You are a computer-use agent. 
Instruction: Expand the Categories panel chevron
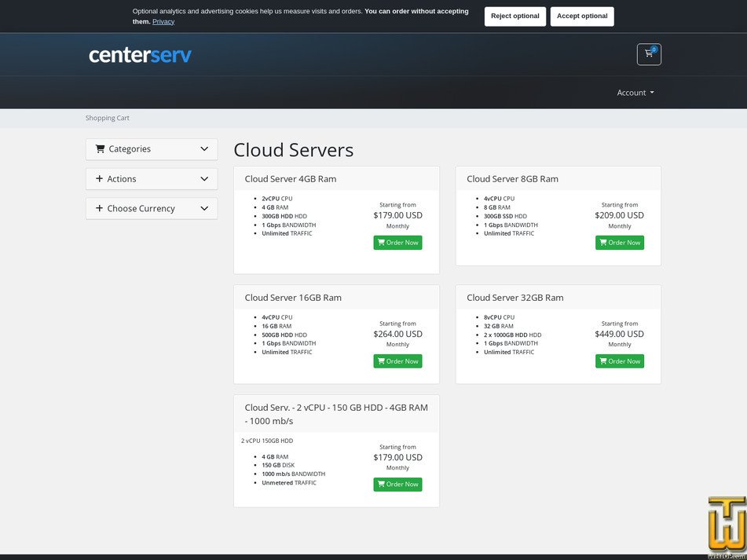click(x=204, y=149)
